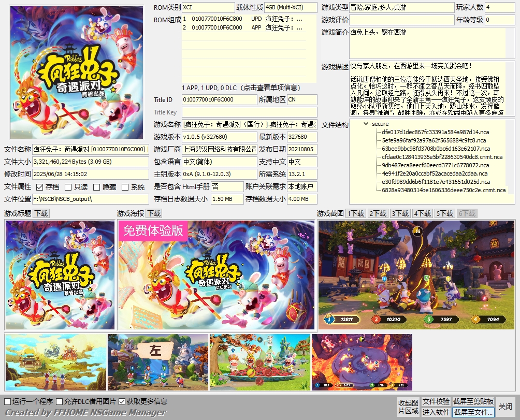The image size is (520, 420).
Task: Collapse the secure folder tree node
Action: pos(366,124)
